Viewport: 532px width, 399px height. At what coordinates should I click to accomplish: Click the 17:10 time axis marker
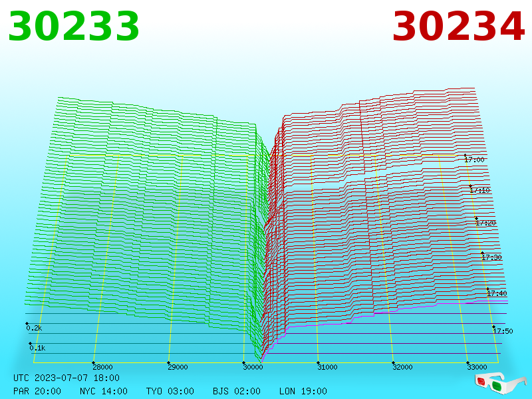(x=479, y=190)
